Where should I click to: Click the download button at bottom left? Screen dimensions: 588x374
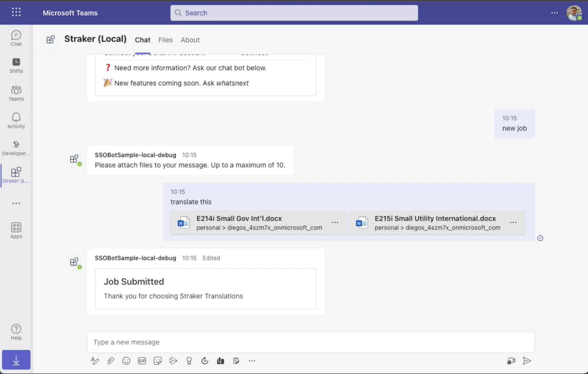click(x=16, y=360)
